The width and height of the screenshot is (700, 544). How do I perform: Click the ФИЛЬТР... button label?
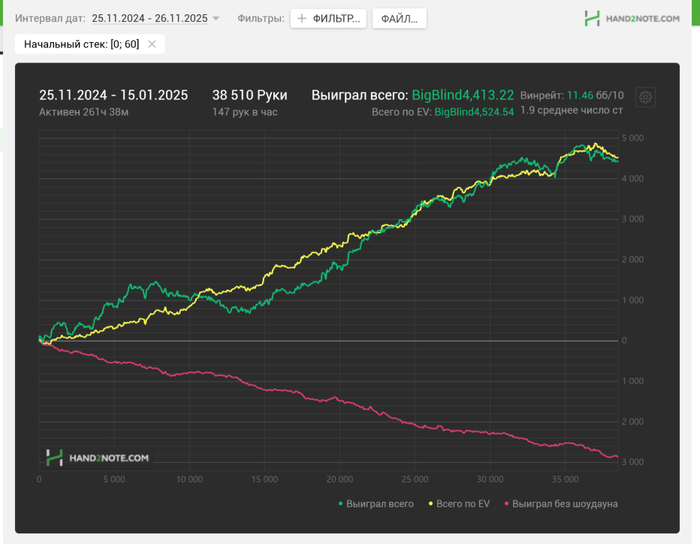[x=336, y=19]
